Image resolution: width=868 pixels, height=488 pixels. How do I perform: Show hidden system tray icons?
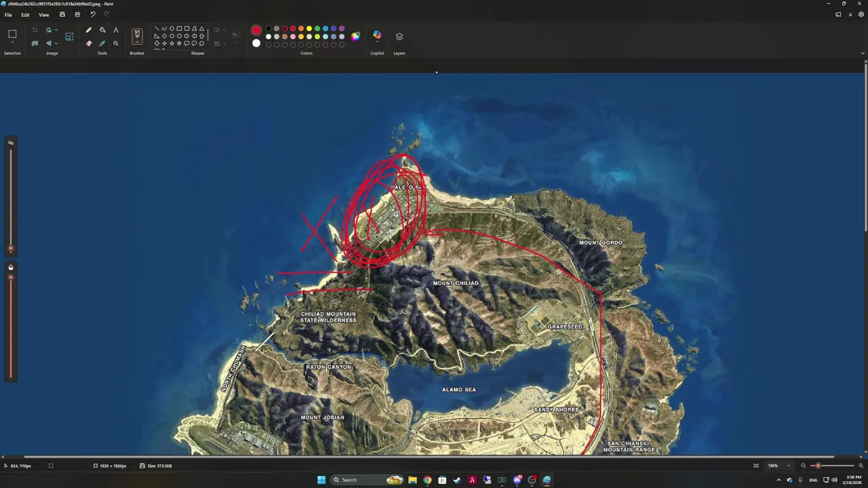pyautogui.click(x=778, y=480)
